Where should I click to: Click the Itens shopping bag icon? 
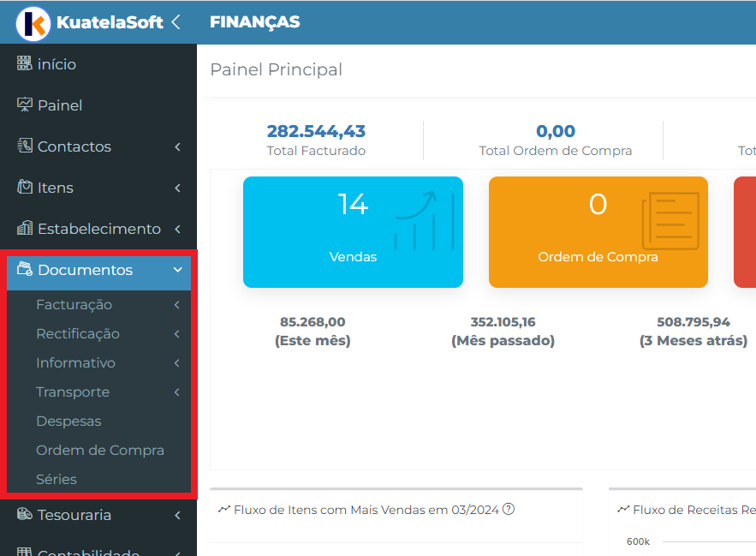[25, 186]
